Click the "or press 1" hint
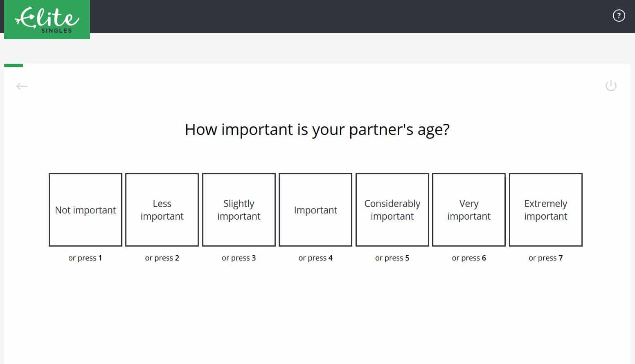The width and height of the screenshot is (635, 364). click(x=85, y=258)
